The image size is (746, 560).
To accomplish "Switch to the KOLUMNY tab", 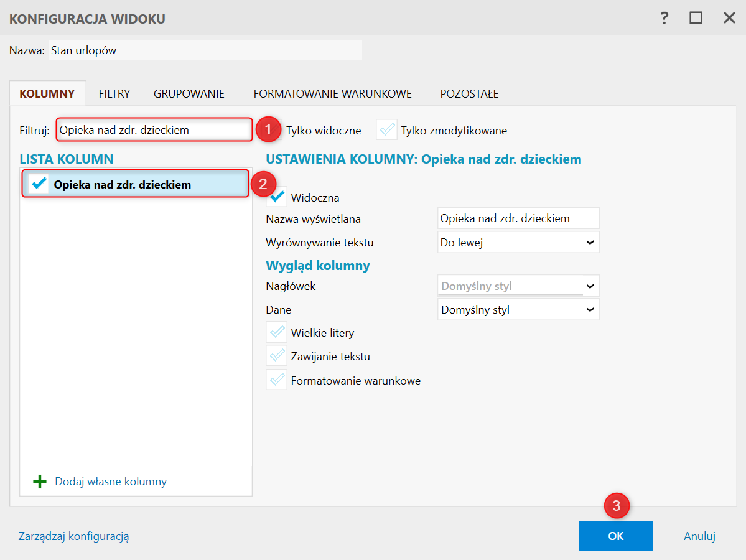I will (x=47, y=94).
